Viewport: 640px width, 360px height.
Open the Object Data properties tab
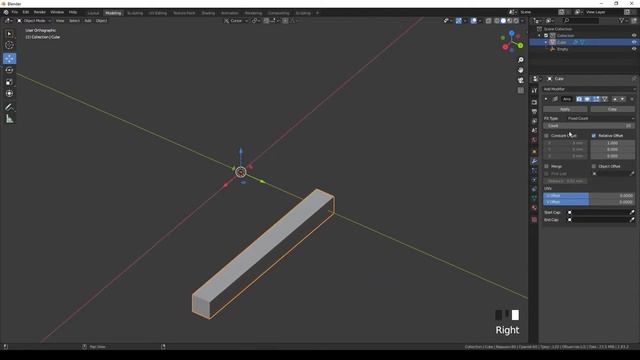[534, 198]
